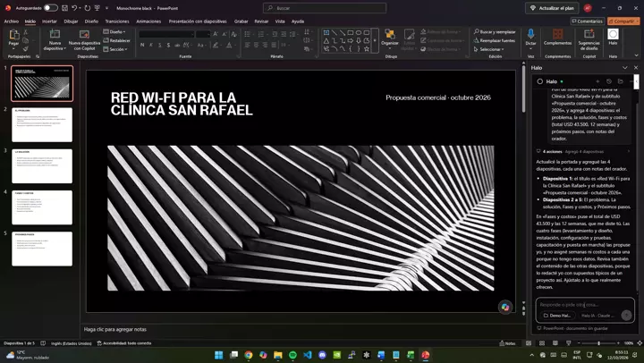Increase font size with larger A icon
This screenshot has width=644, height=363.
click(216, 34)
